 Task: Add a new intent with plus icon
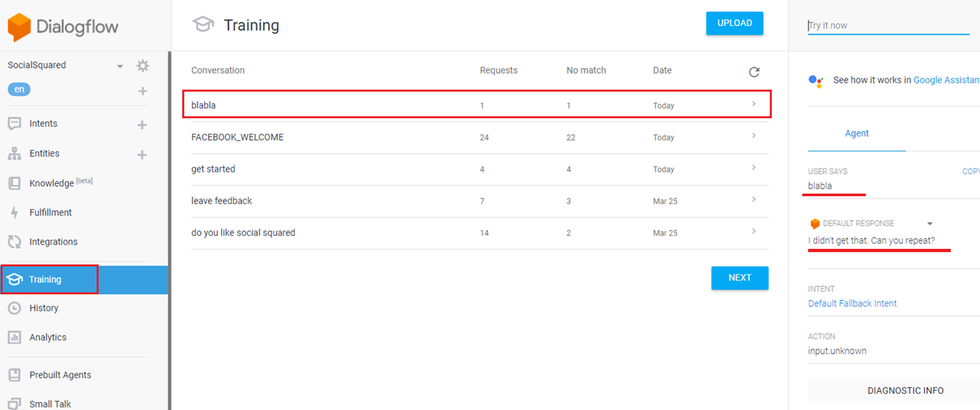tap(143, 125)
